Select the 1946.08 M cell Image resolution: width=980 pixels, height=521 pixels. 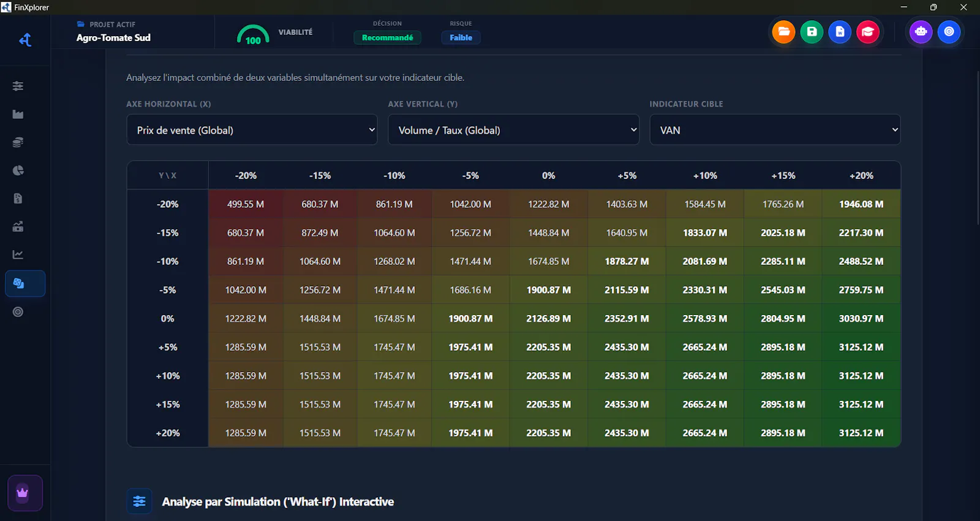click(x=861, y=204)
